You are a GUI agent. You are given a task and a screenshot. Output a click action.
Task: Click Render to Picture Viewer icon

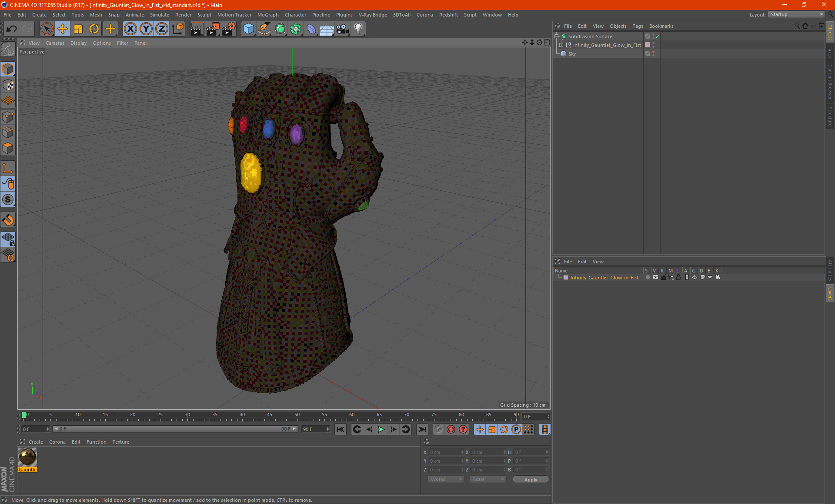[213, 29]
